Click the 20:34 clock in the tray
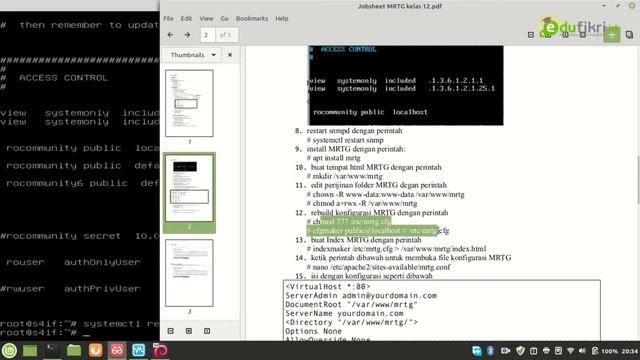This screenshot has height=360, width=640. (x=629, y=351)
